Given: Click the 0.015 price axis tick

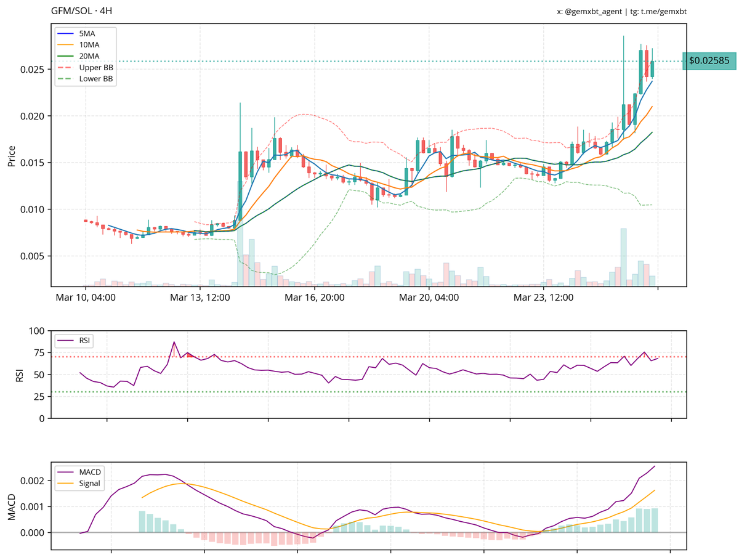Looking at the screenshot, I should tap(33, 163).
